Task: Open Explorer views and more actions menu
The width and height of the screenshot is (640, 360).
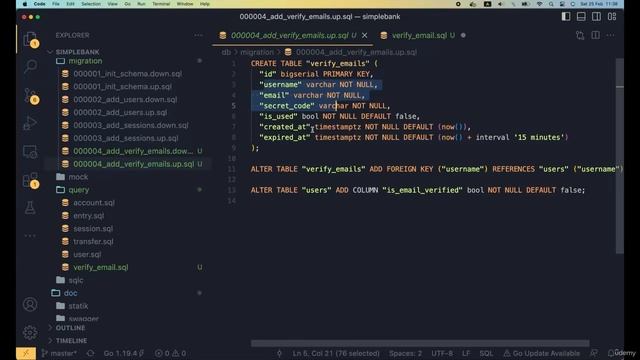Action: tap(198, 36)
